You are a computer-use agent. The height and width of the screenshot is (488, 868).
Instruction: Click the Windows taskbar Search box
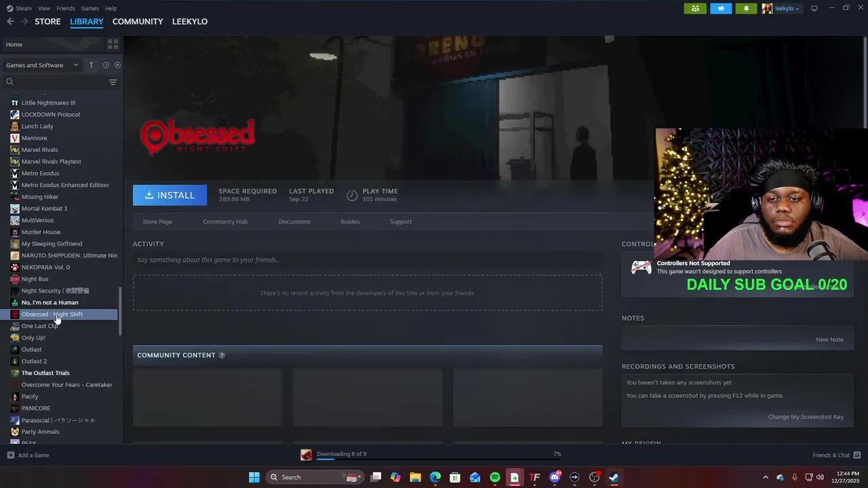(x=314, y=477)
